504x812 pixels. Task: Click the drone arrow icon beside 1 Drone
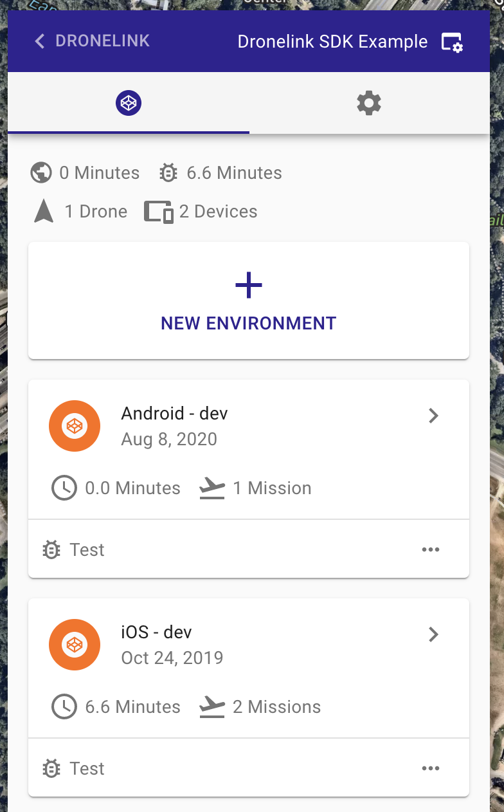pyautogui.click(x=44, y=211)
